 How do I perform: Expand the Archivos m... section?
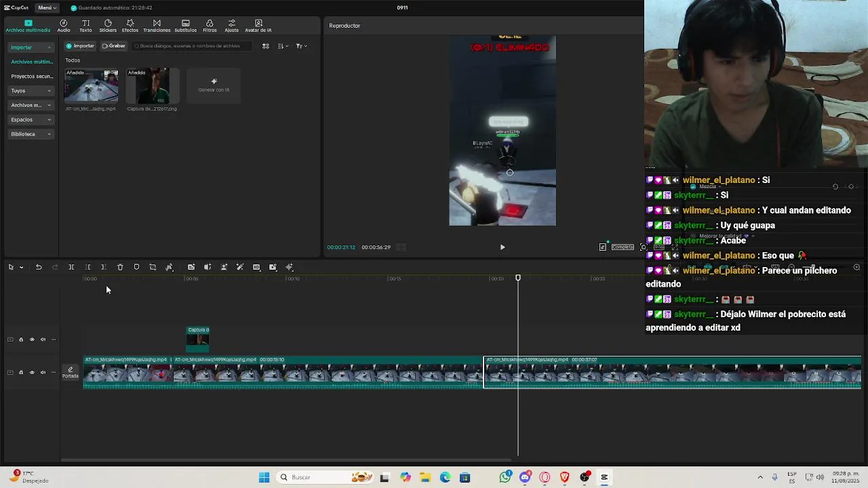click(31, 105)
